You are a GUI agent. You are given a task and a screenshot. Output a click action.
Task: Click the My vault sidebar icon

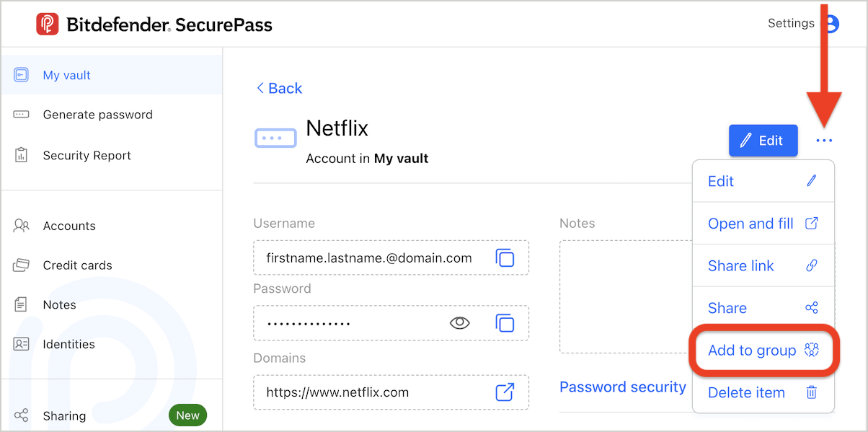point(21,75)
